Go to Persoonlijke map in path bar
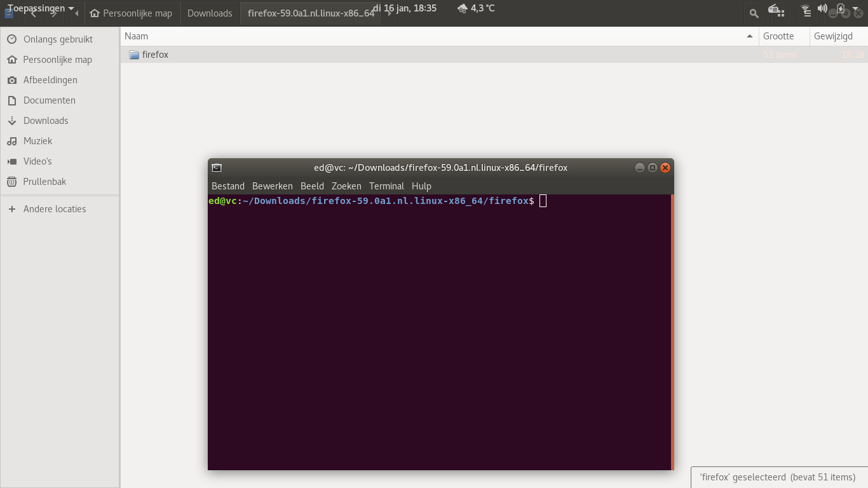 (x=131, y=13)
